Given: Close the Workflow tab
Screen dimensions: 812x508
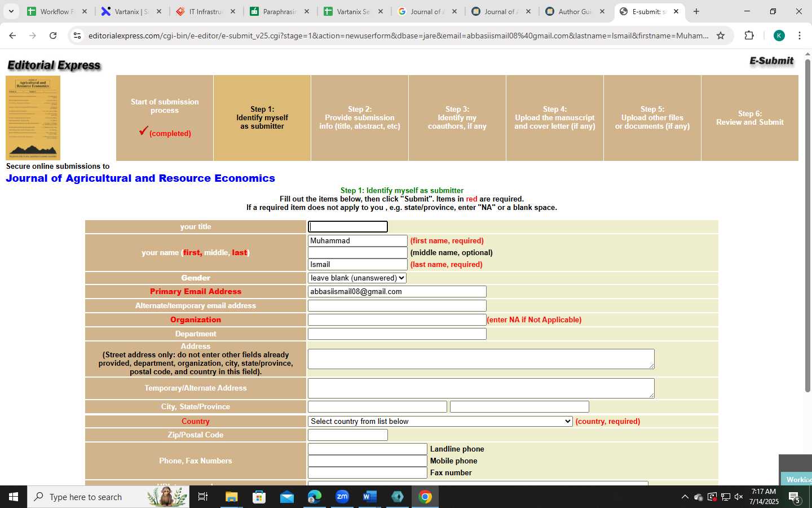Looking at the screenshot, I should 84,11.
